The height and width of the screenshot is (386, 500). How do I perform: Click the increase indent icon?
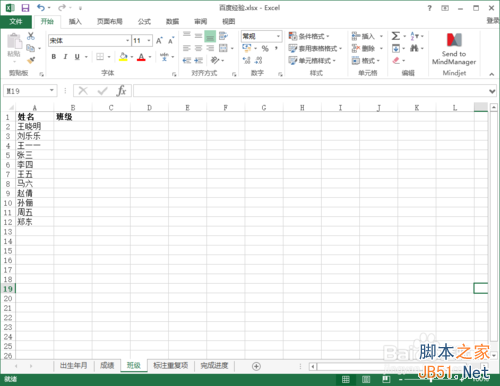(x=199, y=60)
